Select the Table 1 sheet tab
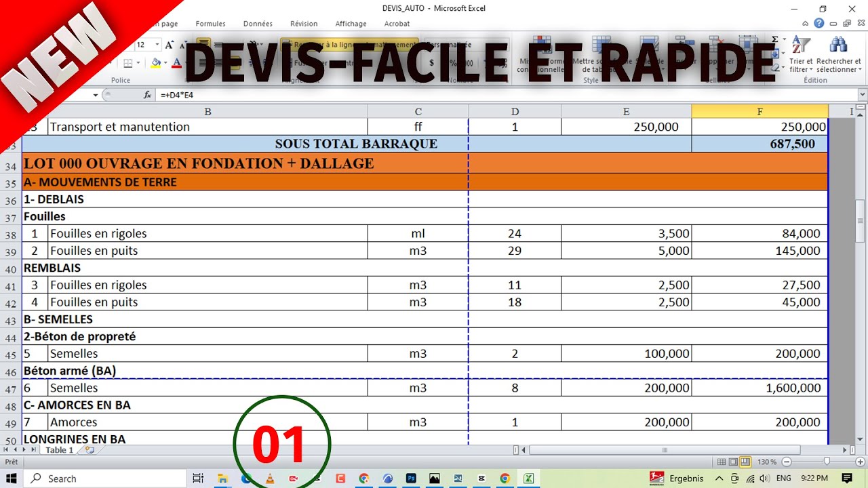 click(x=60, y=450)
